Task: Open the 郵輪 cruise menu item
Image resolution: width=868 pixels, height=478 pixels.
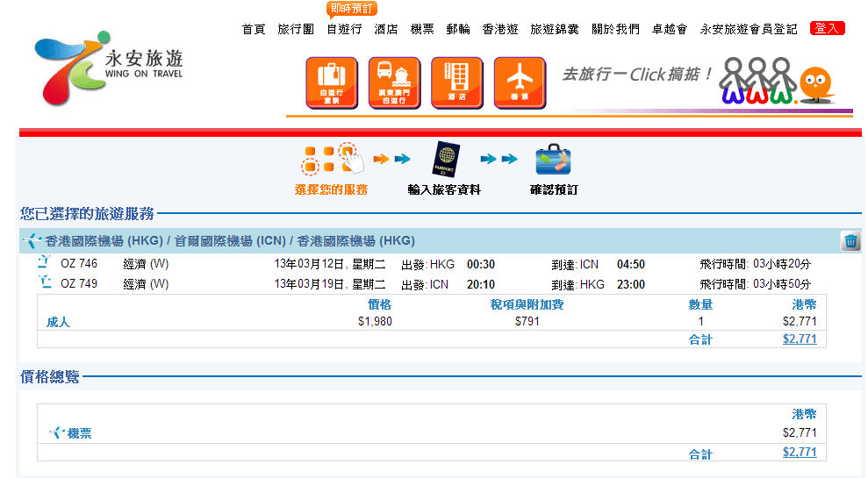Action: 458,29
